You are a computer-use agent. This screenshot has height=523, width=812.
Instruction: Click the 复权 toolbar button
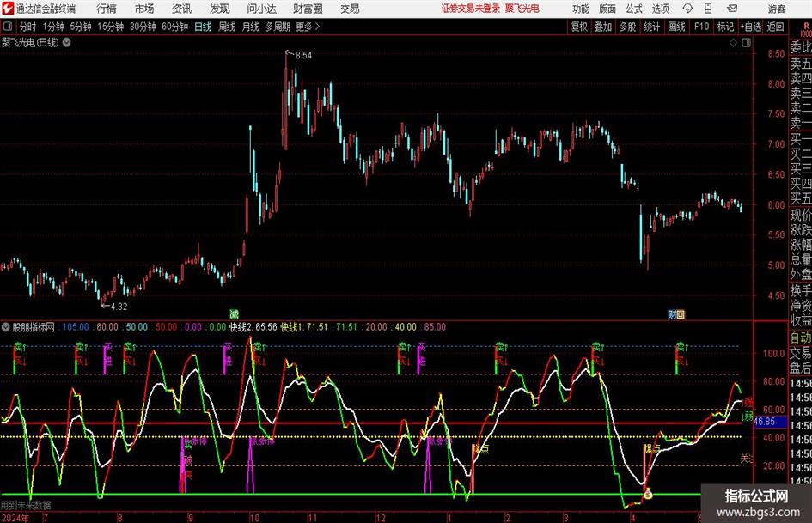[579, 27]
